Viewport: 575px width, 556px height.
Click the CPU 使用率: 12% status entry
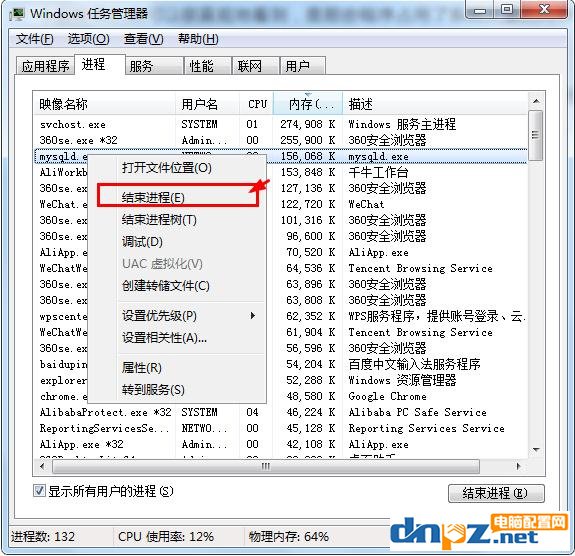coord(166,537)
